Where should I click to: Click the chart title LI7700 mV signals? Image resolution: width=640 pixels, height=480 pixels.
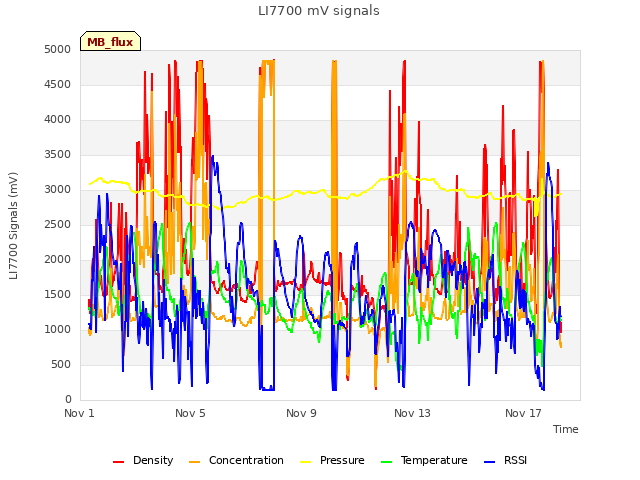click(x=319, y=11)
